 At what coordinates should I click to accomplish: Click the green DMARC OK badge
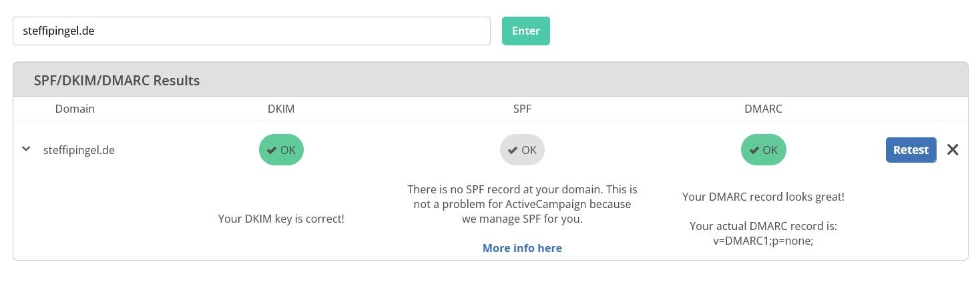(x=763, y=150)
